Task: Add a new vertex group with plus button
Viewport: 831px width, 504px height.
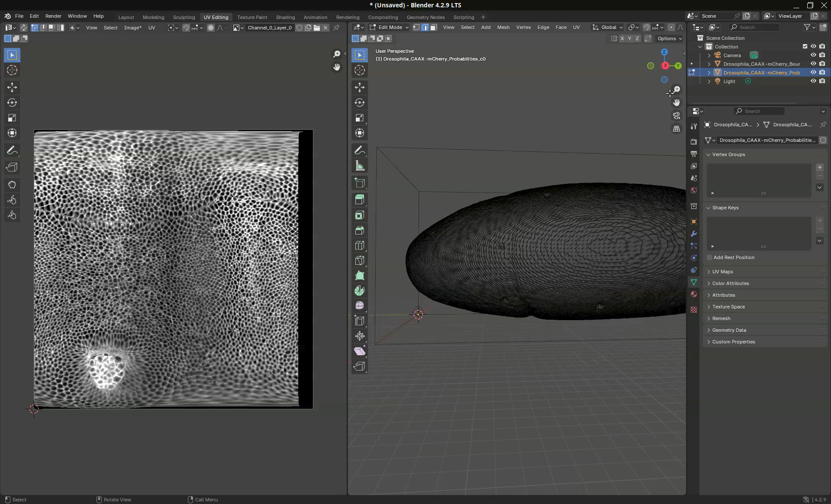Action: tap(820, 167)
